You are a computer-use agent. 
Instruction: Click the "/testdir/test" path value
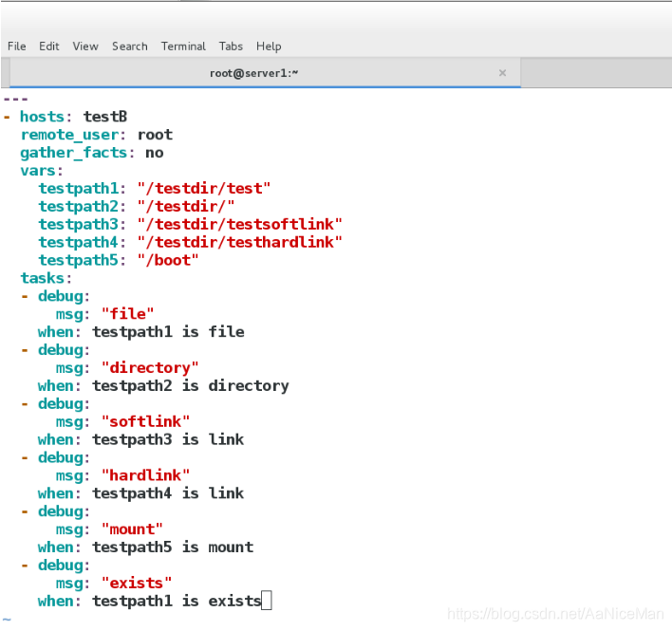(x=203, y=189)
